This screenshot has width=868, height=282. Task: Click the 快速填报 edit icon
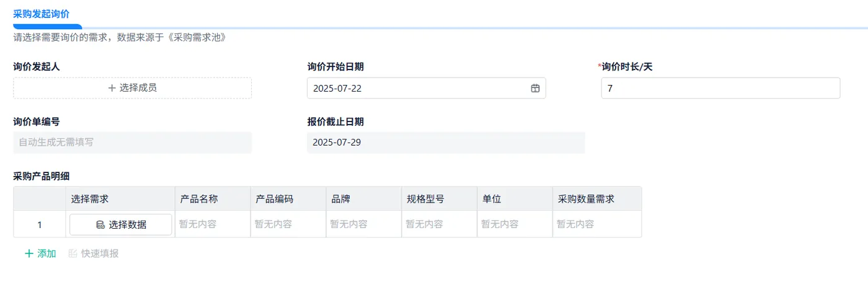73,253
